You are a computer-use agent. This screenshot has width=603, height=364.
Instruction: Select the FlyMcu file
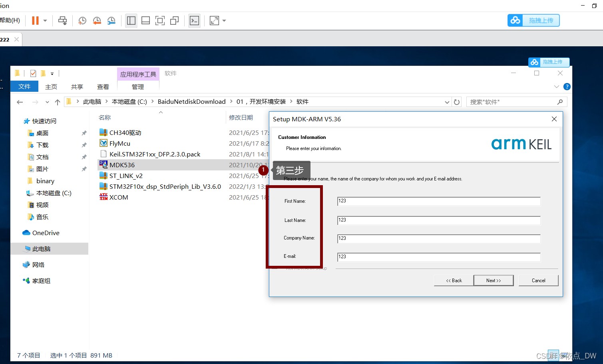tap(119, 143)
